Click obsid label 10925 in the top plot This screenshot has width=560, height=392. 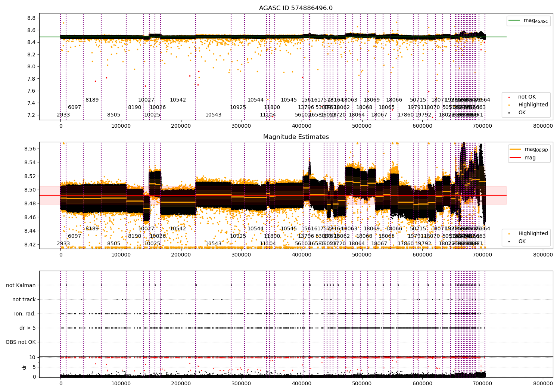coord(238,108)
